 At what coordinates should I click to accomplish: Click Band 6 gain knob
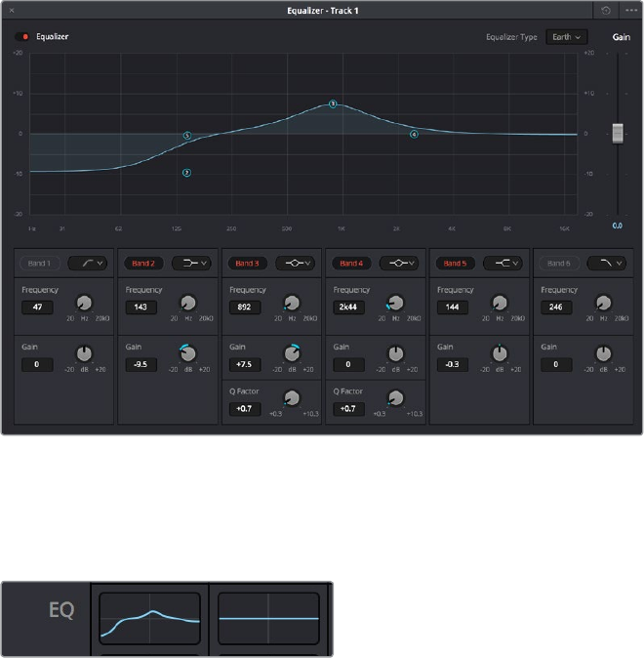tap(603, 353)
